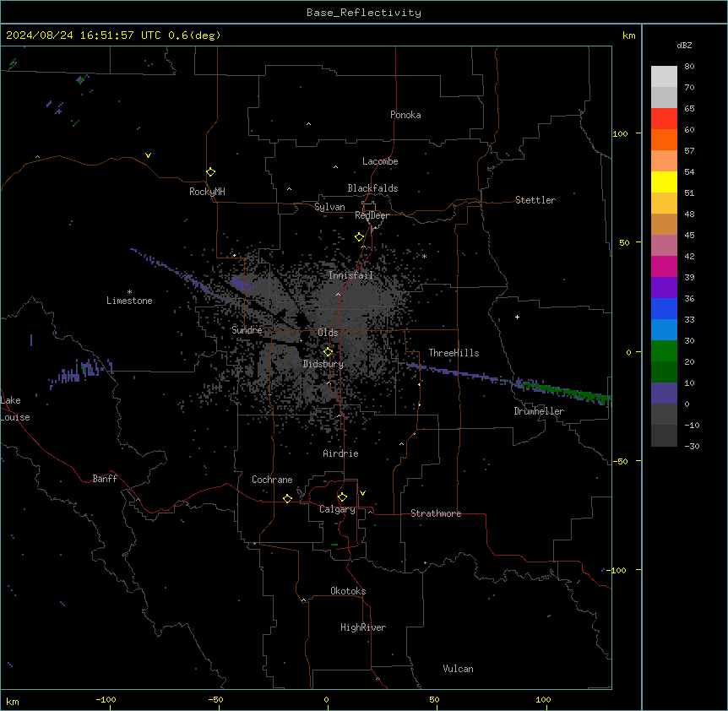Click the Base_Reflectivity title
Image resolution: width=728 pixels, height=711 pixels.
coord(364,13)
